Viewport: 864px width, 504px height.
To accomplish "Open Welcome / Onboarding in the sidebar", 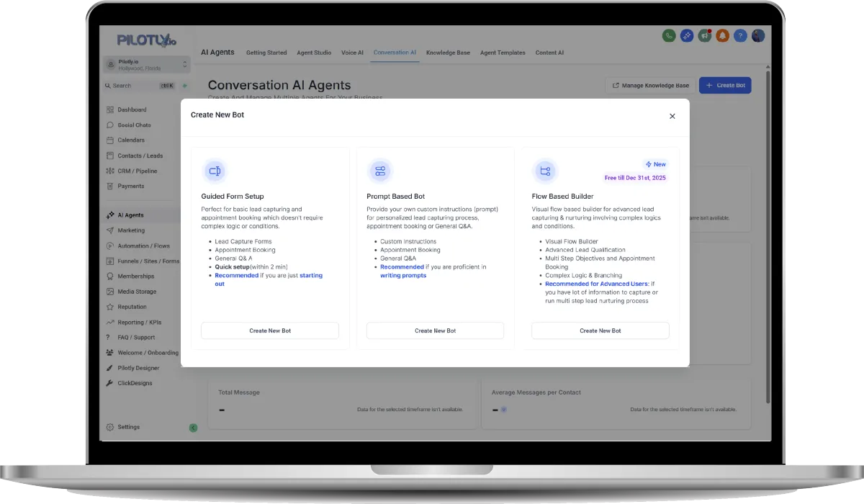I will point(148,353).
